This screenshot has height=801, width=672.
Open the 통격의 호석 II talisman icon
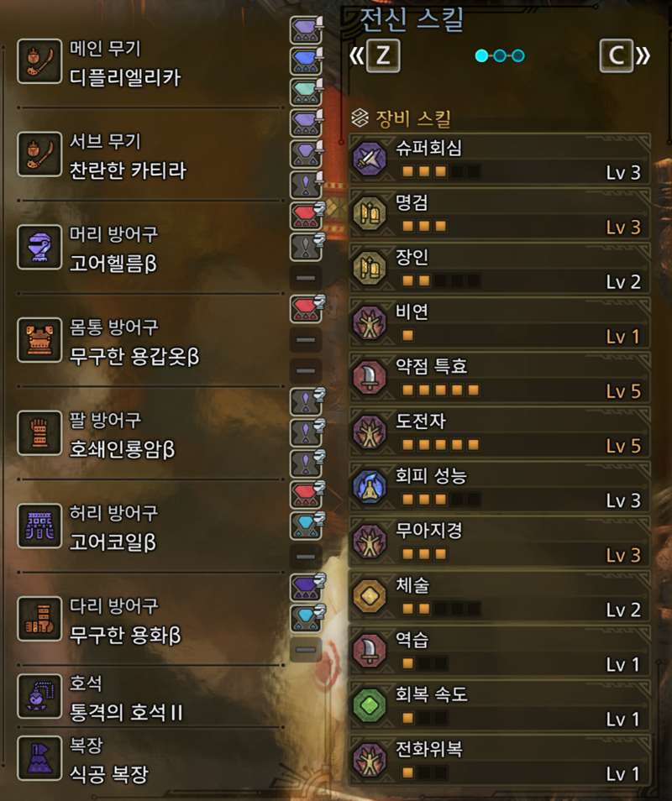tap(39, 696)
